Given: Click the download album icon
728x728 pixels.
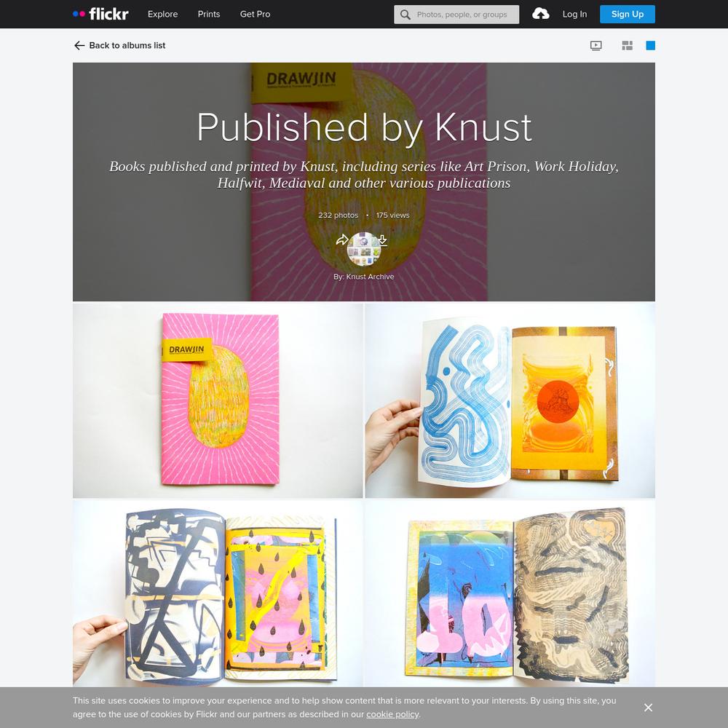Looking at the screenshot, I should click(383, 240).
